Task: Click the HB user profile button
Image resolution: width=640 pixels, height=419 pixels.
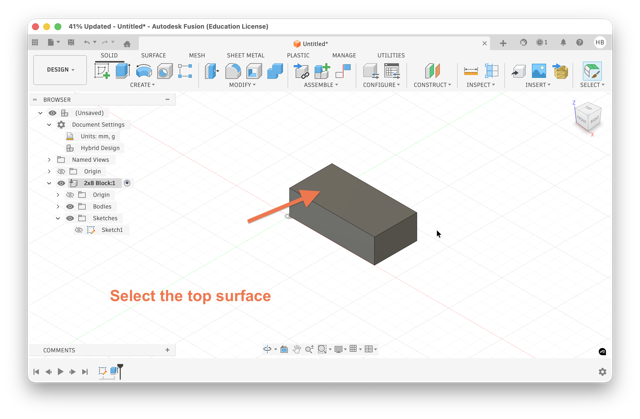Action: 600,42
